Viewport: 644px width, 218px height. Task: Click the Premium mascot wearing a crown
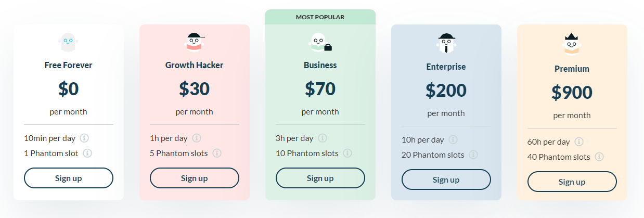572,44
